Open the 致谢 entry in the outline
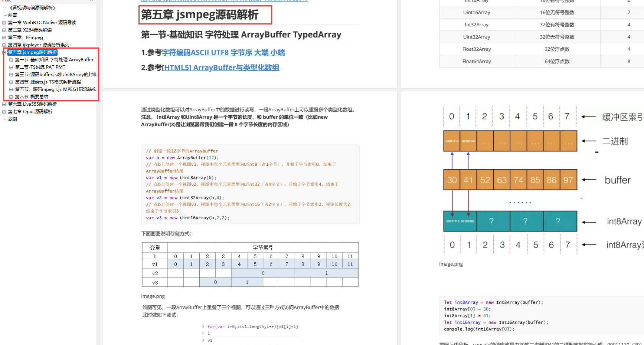Image resolution: width=644 pixels, height=345 pixels. point(13,119)
